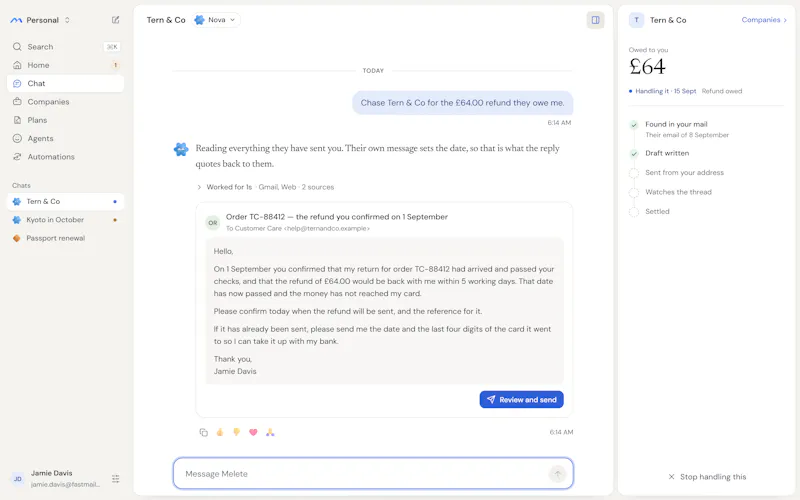Open the Tern & Co chat
The image size is (800, 500).
point(65,202)
